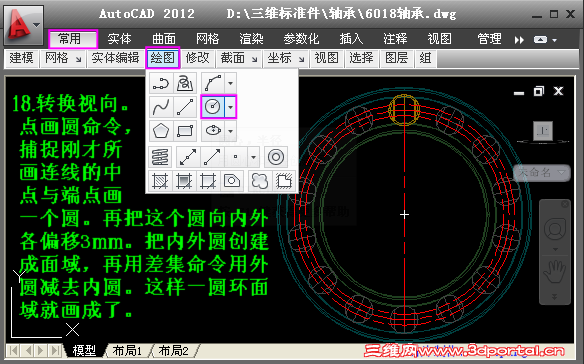Activate the Circle center-radius tool
Viewport: 584px width, 364px height.
click(x=213, y=107)
